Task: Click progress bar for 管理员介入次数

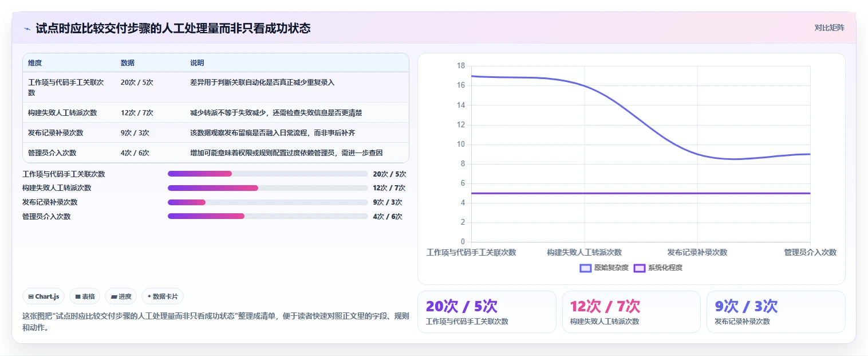Action: pyautogui.click(x=267, y=216)
